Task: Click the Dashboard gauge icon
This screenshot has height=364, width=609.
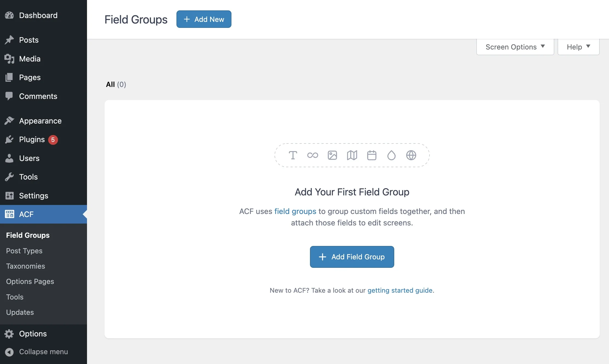Action: [x=9, y=15]
